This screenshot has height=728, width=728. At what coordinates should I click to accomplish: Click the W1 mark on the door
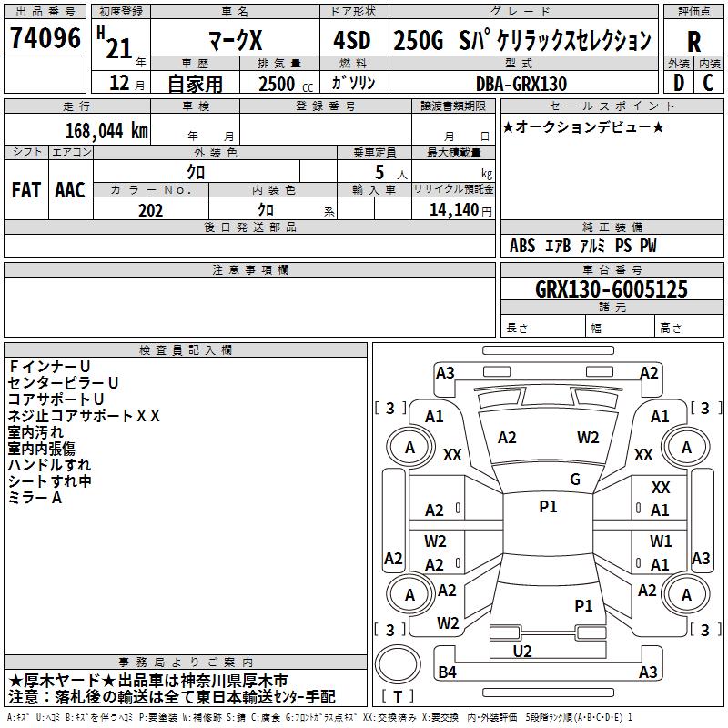coord(661,541)
